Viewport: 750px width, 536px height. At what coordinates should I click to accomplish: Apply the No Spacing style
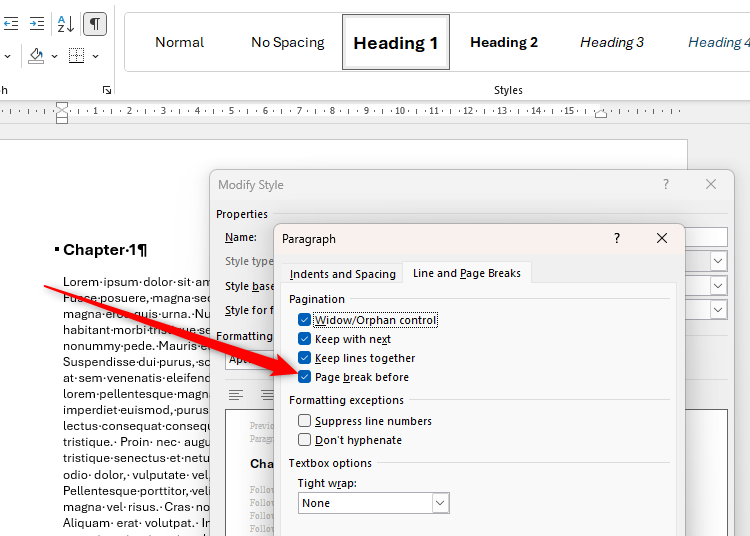[x=287, y=42]
